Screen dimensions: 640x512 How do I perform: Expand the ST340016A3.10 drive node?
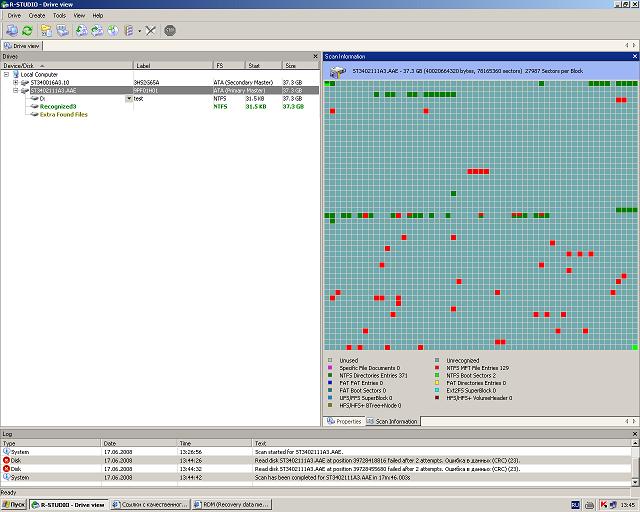click(x=16, y=82)
